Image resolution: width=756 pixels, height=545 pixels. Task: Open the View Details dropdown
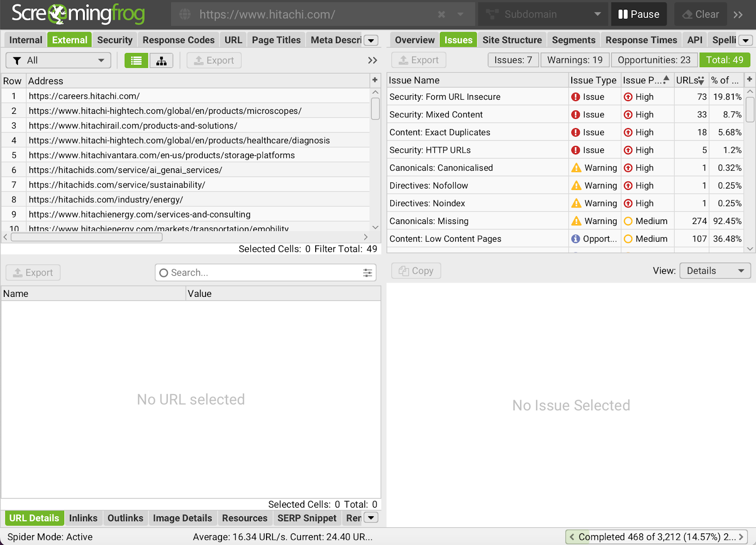coord(715,271)
